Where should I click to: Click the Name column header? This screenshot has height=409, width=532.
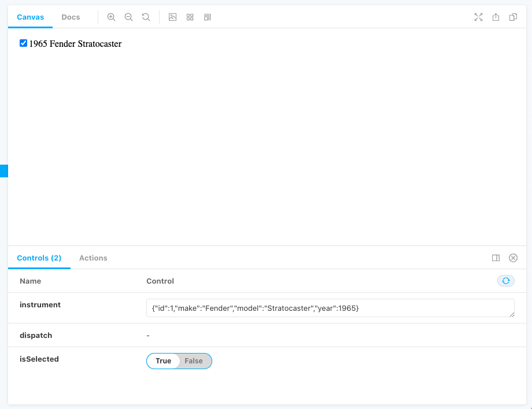click(x=30, y=281)
